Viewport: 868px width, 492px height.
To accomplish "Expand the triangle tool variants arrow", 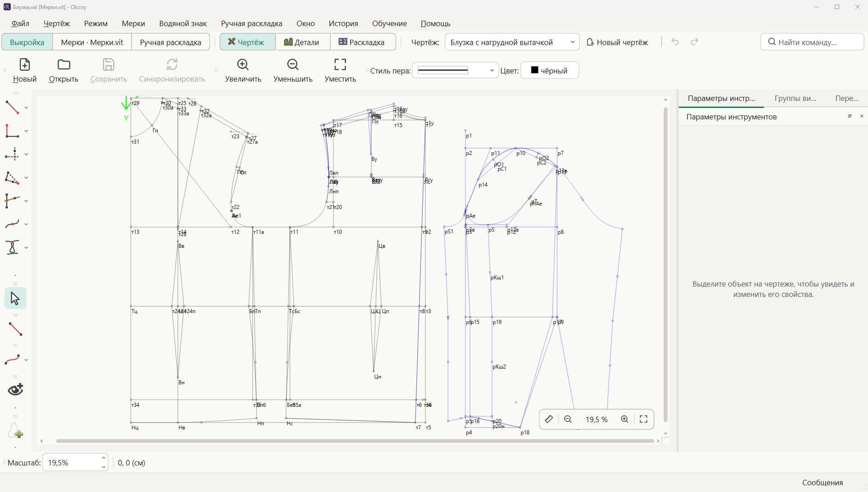I will click(26, 178).
